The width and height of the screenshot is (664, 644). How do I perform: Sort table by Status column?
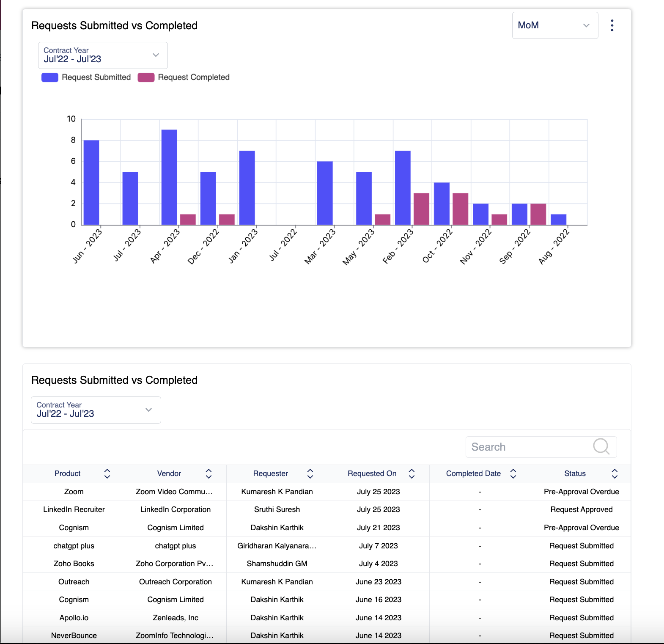(615, 473)
